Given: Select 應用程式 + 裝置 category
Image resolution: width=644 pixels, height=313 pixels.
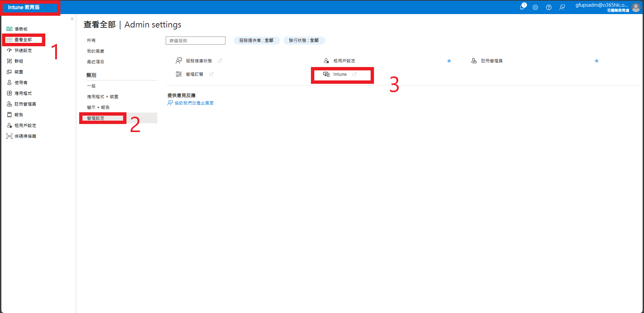Looking at the screenshot, I should click(103, 97).
